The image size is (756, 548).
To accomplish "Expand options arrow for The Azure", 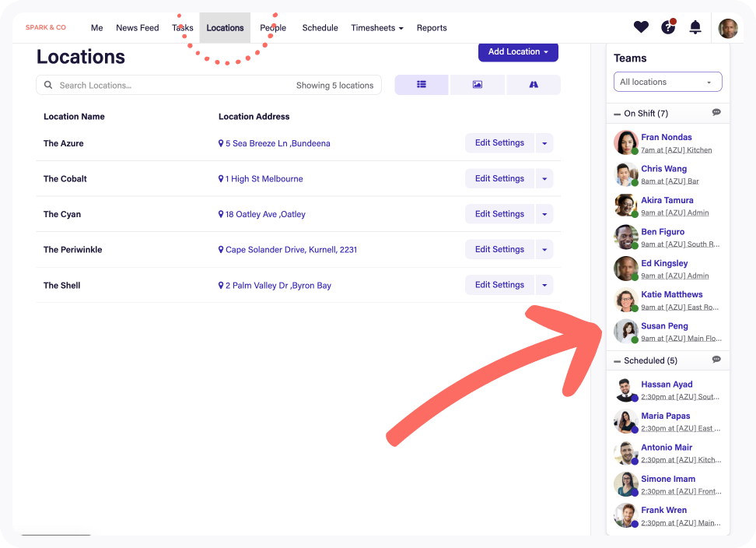I will [x=544, y=143].
